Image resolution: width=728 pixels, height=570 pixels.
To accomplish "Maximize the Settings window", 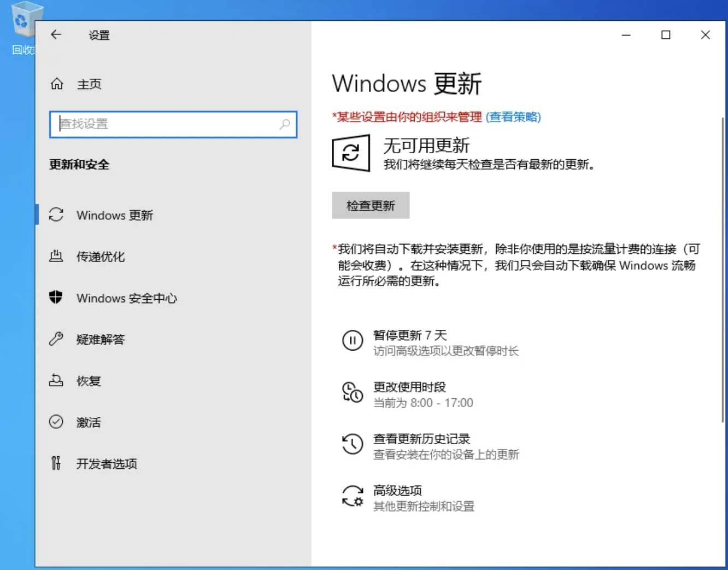I will click(666, 35).
